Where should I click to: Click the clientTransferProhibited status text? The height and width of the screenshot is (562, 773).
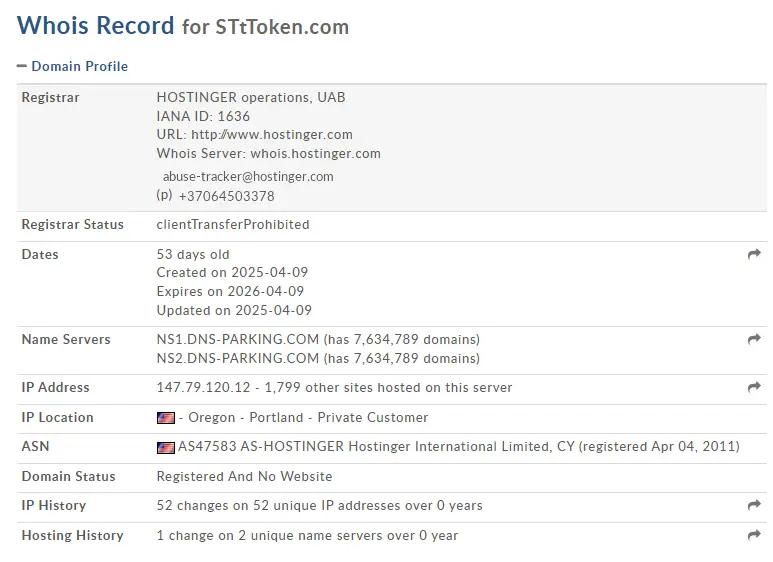click(x=233, y=225)
